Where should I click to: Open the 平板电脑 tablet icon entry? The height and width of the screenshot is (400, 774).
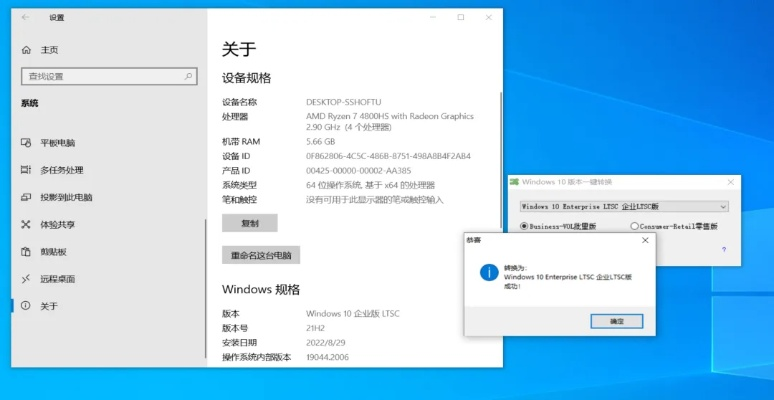tap(26, 143)
